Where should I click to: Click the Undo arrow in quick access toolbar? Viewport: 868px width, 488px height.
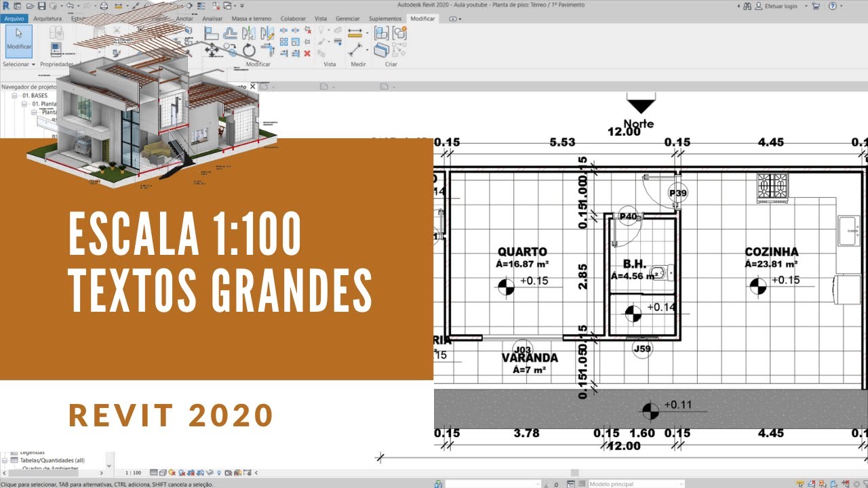coord(70,6)
